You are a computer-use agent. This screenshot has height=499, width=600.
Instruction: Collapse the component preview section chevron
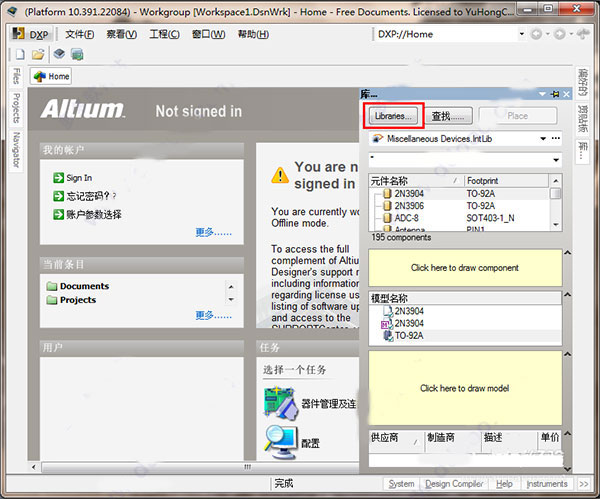[568, 253]
